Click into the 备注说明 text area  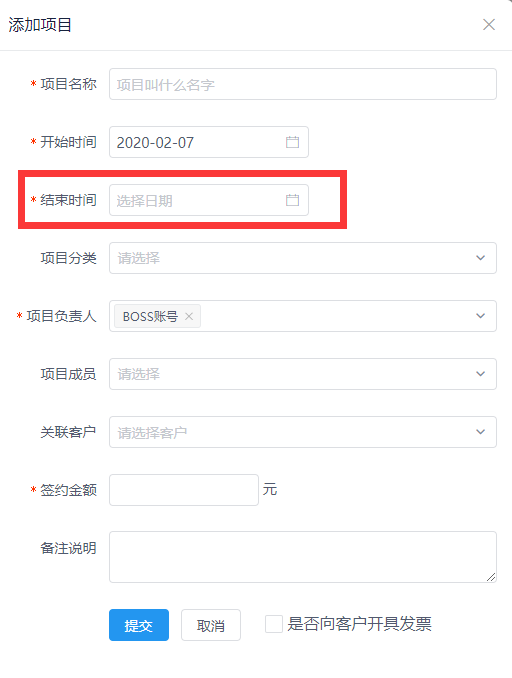(x=303, y=557)
